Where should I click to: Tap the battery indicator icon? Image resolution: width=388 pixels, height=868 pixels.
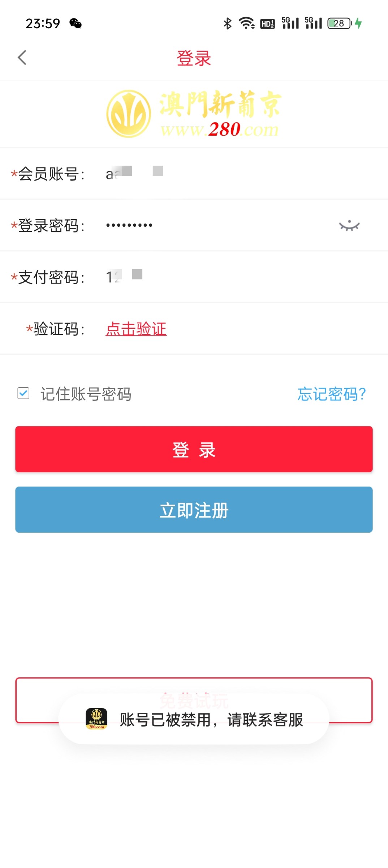coord(340,24)
